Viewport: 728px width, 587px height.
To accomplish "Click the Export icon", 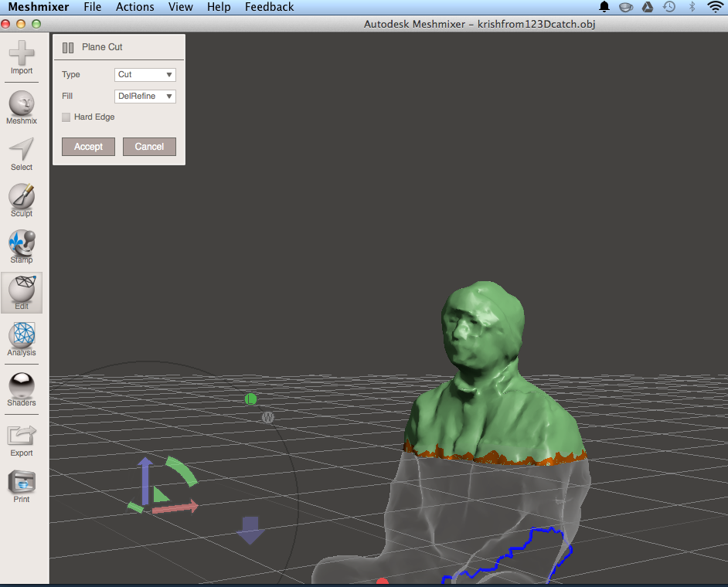I will point(22,440).
